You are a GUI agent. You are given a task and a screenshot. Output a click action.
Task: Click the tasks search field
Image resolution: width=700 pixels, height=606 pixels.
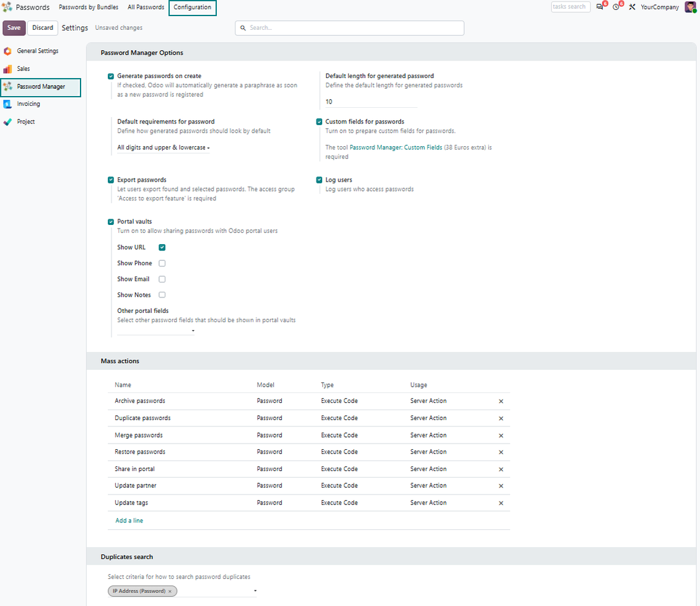pos(571,7)
